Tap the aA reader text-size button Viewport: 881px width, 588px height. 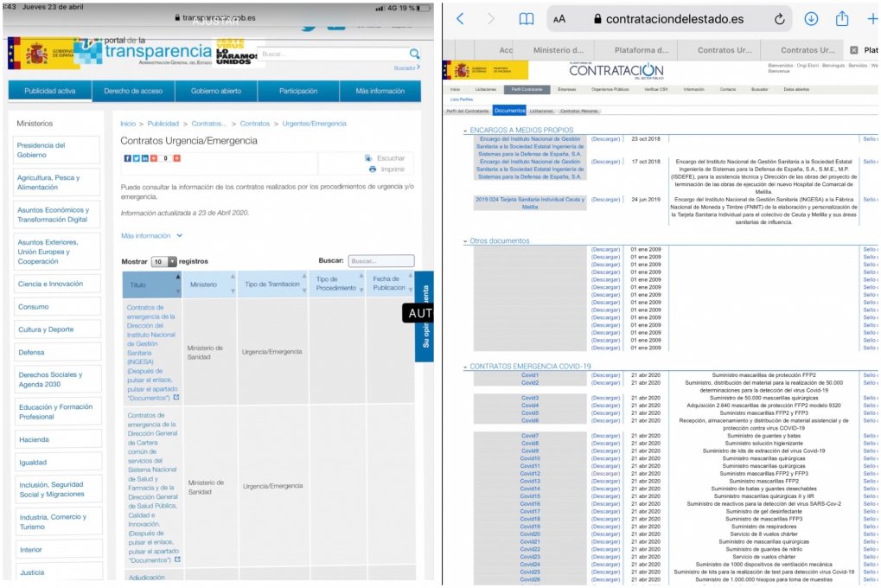pos(559,19)
